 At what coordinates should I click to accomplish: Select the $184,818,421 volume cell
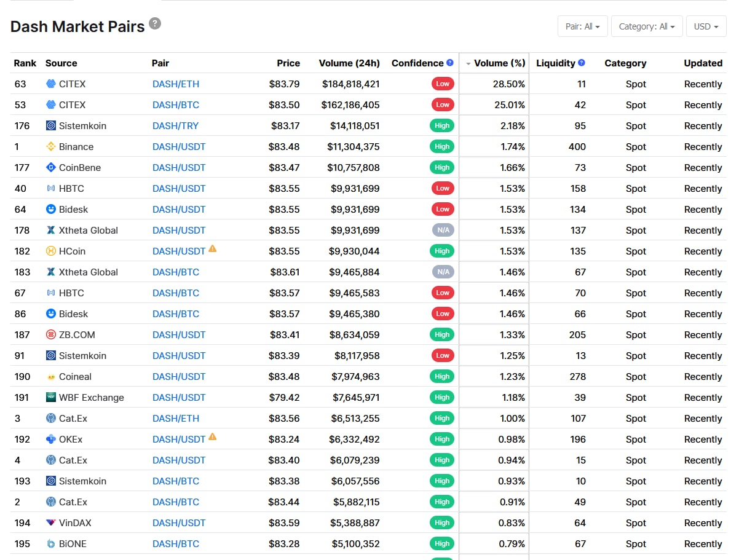350,84
